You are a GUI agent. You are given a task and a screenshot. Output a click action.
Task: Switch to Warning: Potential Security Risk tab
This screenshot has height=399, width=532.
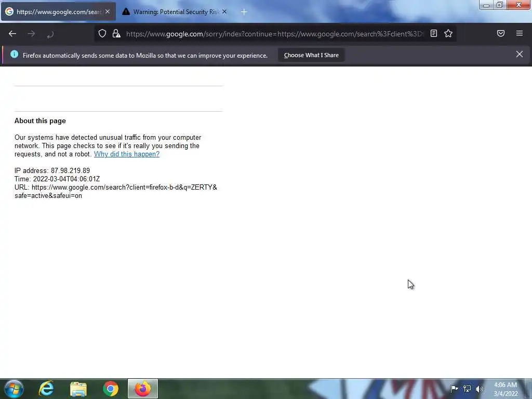coord(176,11)
